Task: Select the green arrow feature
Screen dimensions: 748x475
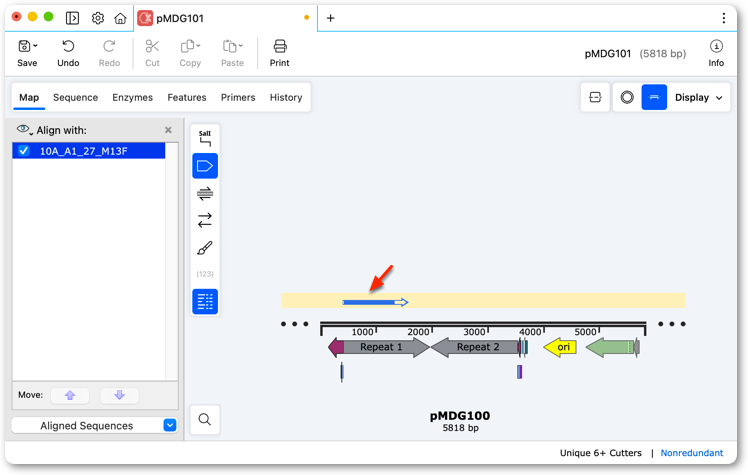Action: (x=610, y=347)
